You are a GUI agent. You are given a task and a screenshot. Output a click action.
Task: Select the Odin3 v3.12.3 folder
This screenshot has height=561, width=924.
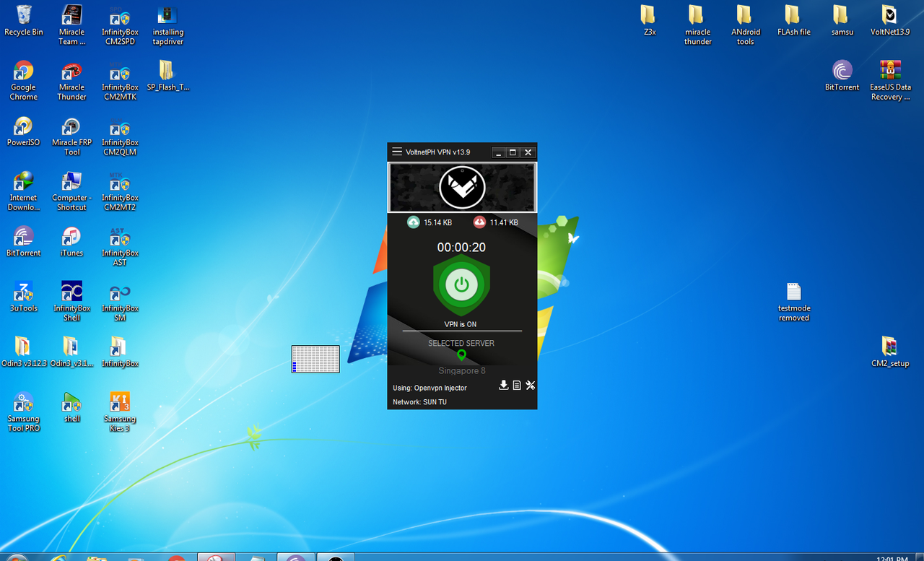24,352
